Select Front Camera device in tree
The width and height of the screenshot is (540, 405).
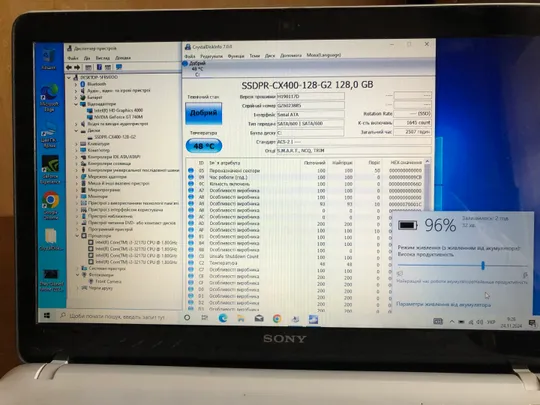105,282
